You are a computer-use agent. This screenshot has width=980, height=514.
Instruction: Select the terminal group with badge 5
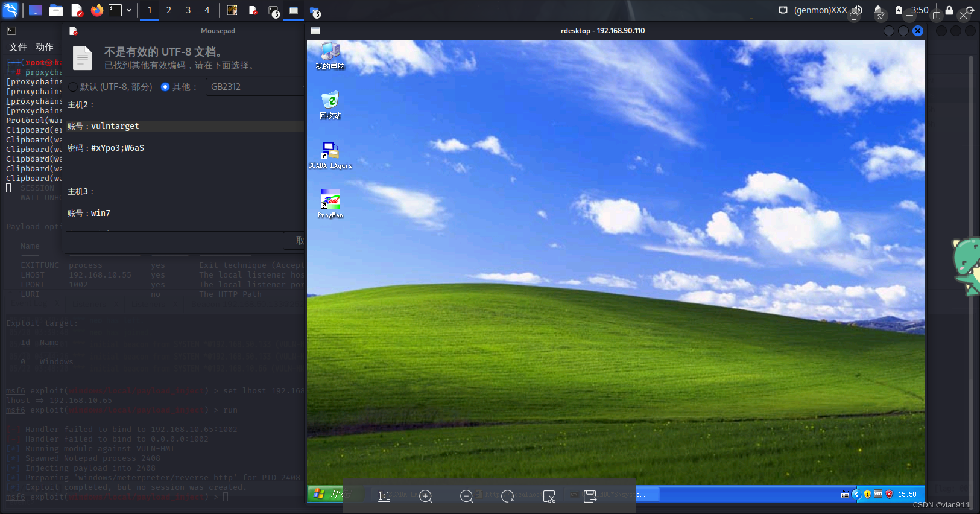click(274, 11)
